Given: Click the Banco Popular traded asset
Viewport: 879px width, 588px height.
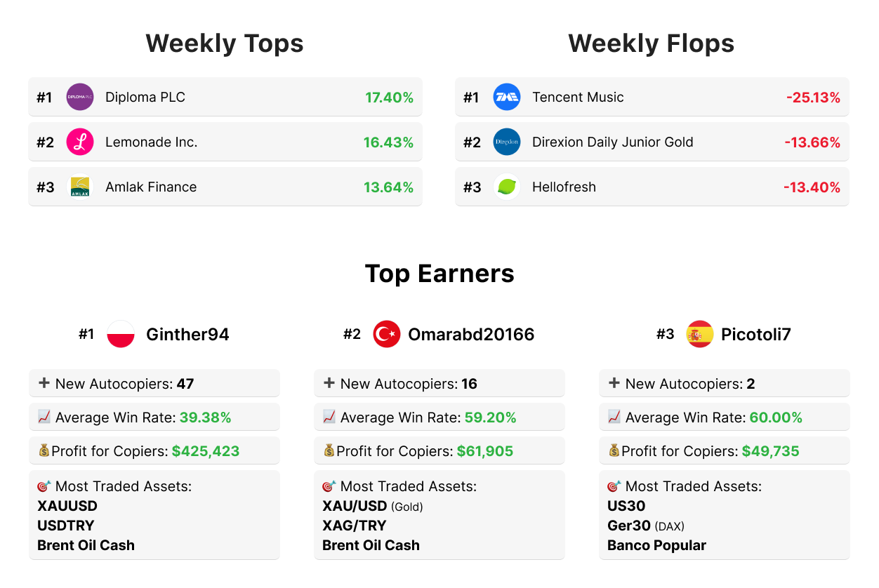Looking at the screenshot, I should tap(656, 545).
